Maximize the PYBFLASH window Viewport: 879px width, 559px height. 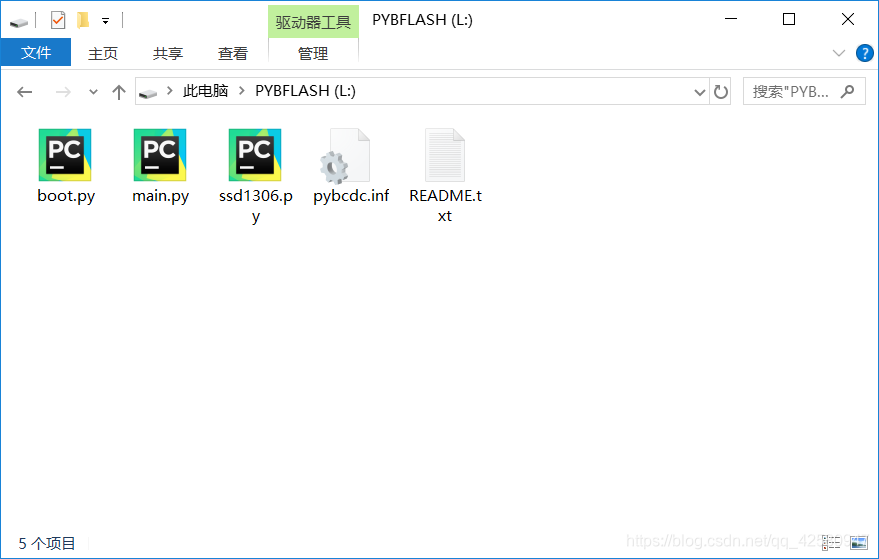789,19
